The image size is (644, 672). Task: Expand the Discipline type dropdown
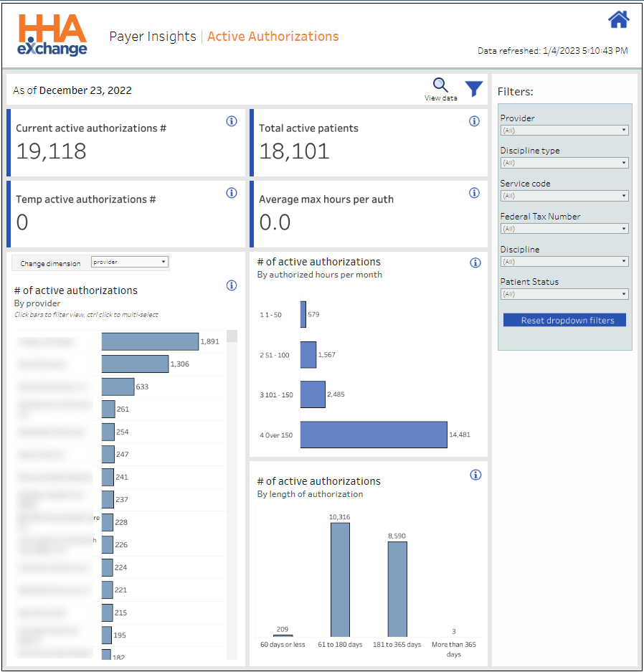[x=564, y=163]
